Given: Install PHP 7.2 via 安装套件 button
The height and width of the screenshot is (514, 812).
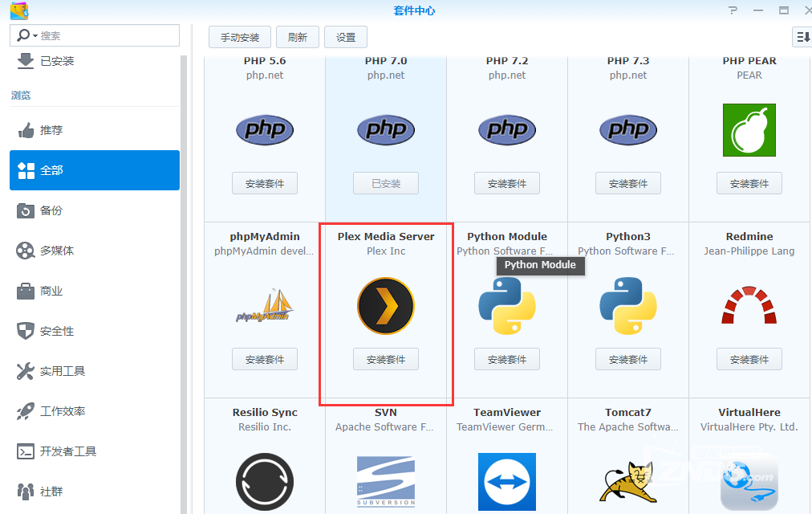Looking at the screenshot, I should pyautogui.click(x=507, y=183).
